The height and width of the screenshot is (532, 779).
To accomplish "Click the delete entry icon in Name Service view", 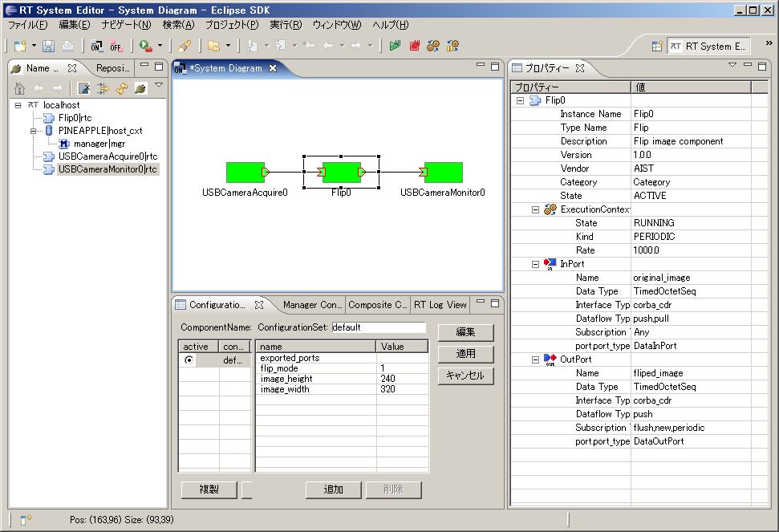I will click(84, 88).
